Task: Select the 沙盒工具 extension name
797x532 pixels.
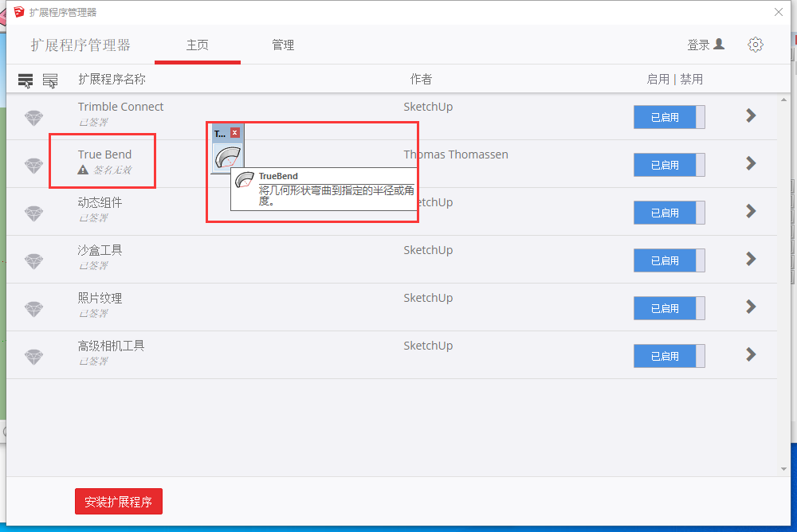Action: tap(100, 250)
